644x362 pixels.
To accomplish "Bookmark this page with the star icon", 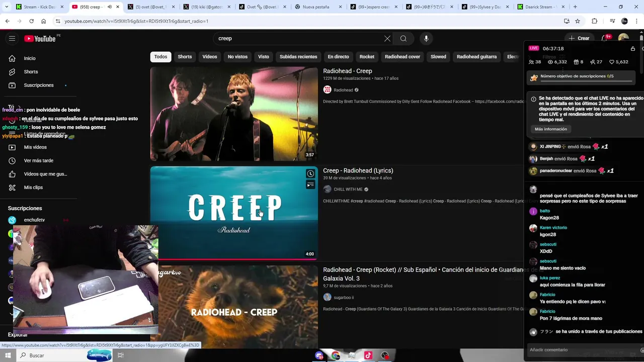I will tap(578, 21).
